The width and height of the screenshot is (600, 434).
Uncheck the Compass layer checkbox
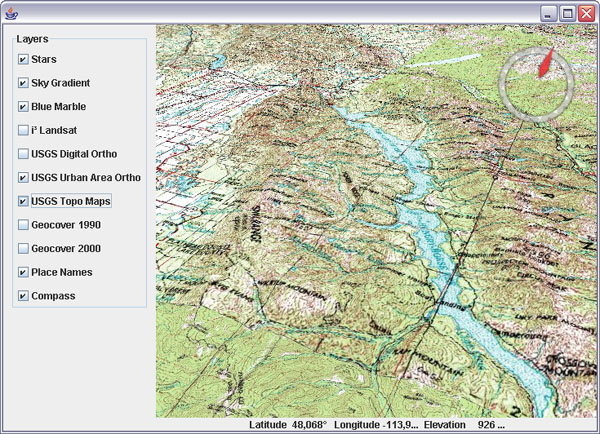pos(23,296)
